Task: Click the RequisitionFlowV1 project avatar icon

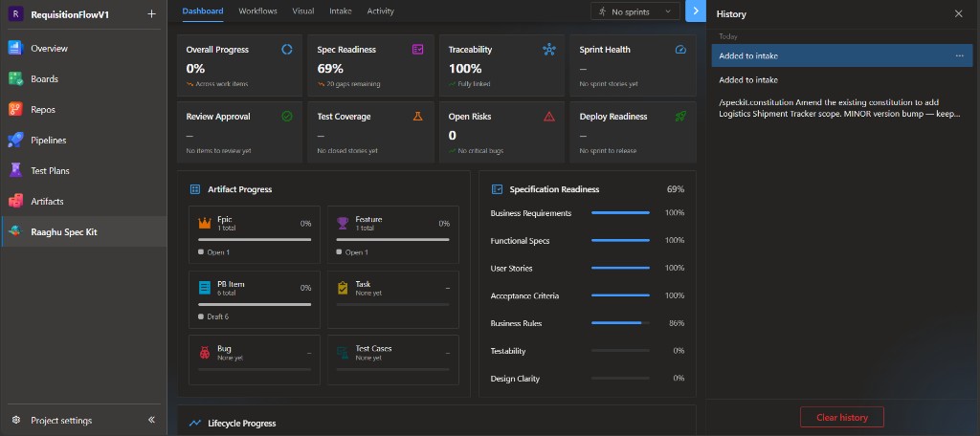Action: tap(15, 13)
